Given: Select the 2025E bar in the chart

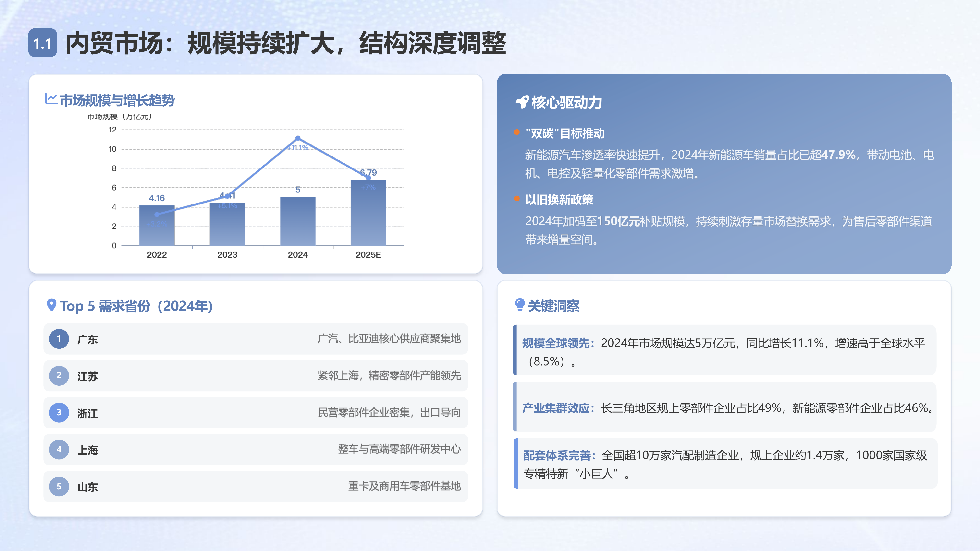Looking at the screenshot, I should pyautogui.click(x=368, y=213).
